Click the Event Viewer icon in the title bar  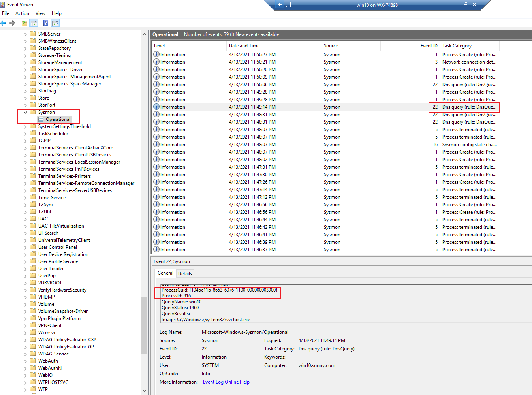[x=3, y=4]
